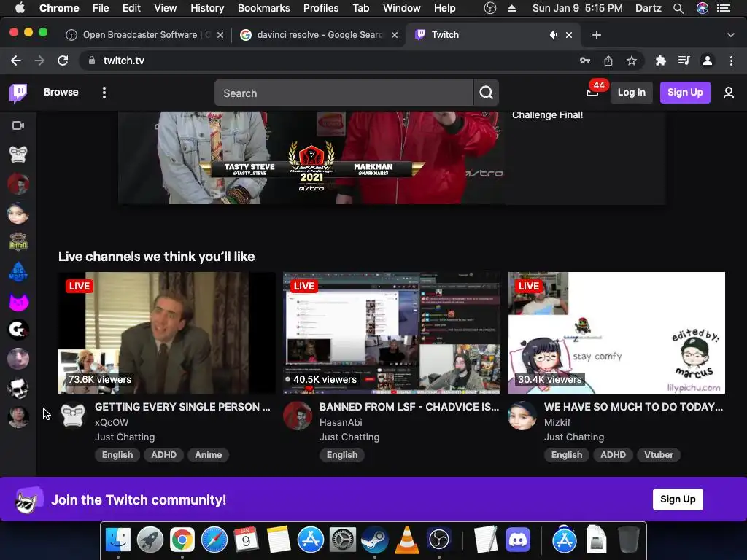Screen dimensions: 747x560
Task: Open the Profiles menu
Action: coord(321,8)
